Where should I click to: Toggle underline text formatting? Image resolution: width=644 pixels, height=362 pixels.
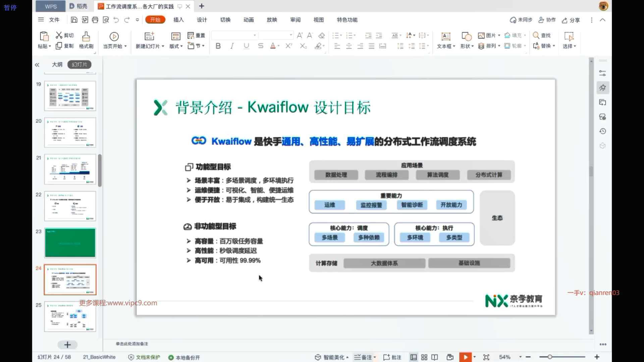point(247,46)
